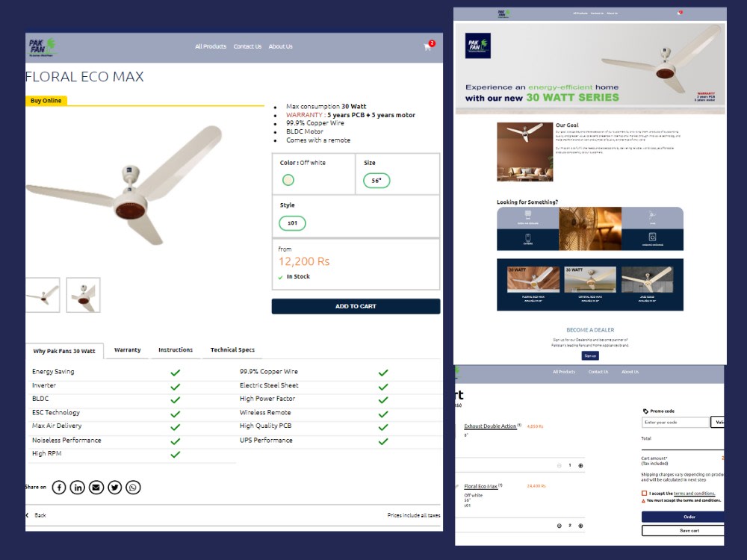747x560 pixels.
Task: Share the product via email icon
Action: point(96,487)
